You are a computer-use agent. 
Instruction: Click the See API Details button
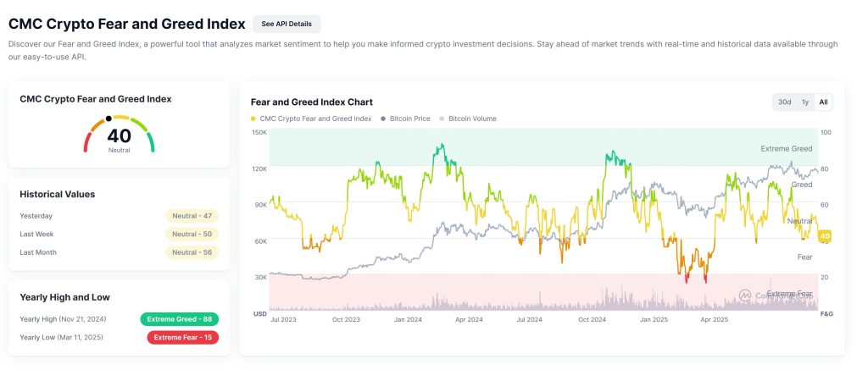286,24
